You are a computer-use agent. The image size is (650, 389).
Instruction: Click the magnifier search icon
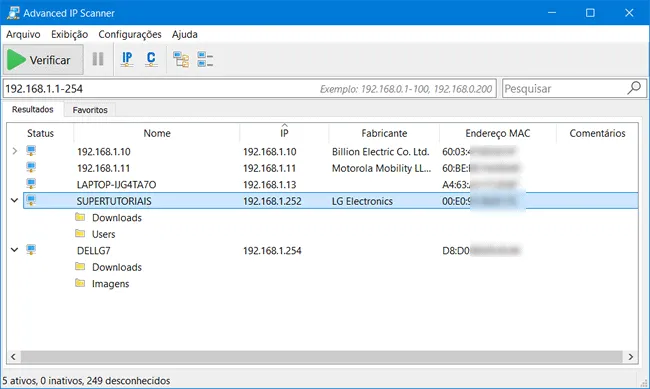[634, 88]
